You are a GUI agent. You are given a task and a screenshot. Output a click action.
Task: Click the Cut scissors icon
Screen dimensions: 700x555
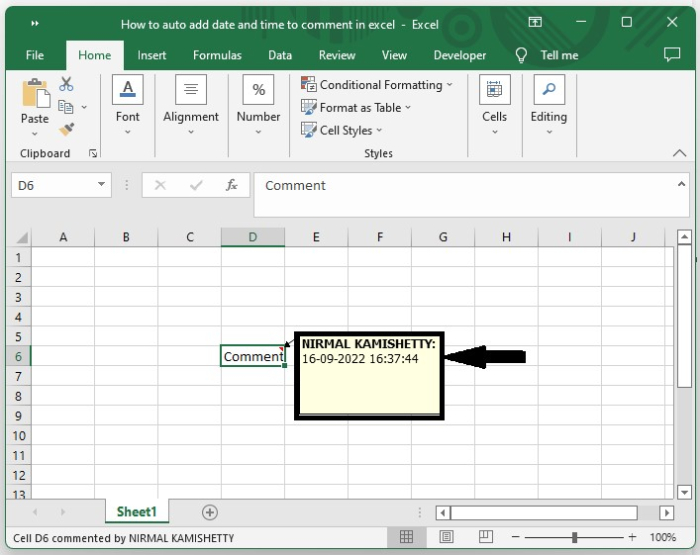pos(67,84)
